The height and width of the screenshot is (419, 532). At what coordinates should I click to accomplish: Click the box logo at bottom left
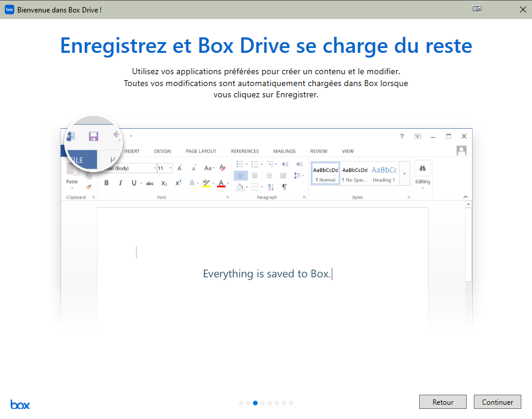pos(20,404)
